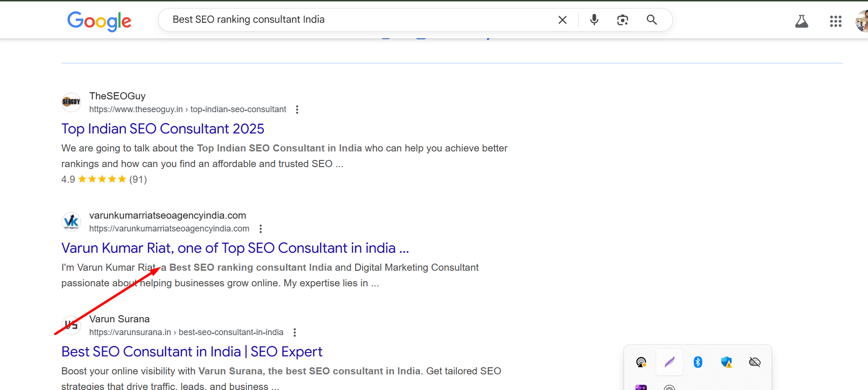
Task: Clear the search query with the X
Action: 562,20
